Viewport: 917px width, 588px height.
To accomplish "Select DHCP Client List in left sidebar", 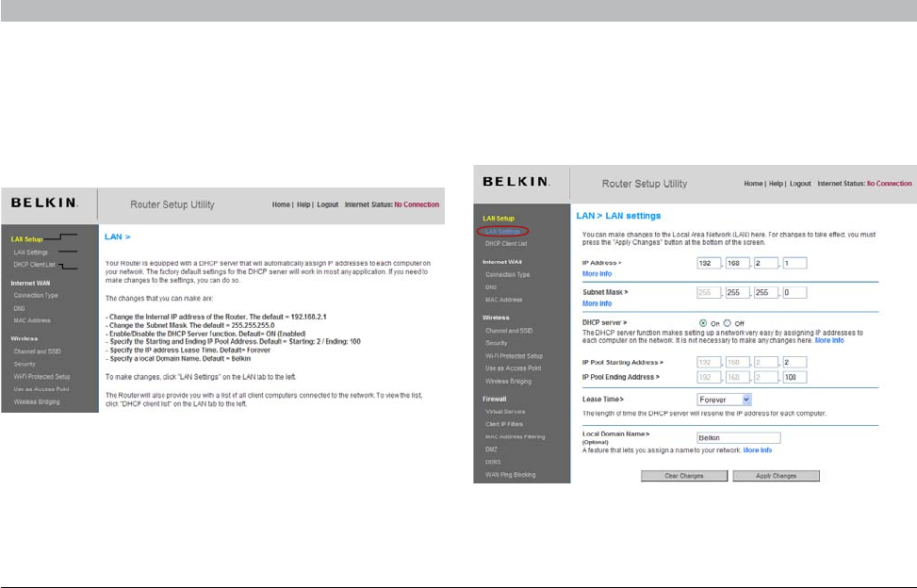I will (35, 265).
